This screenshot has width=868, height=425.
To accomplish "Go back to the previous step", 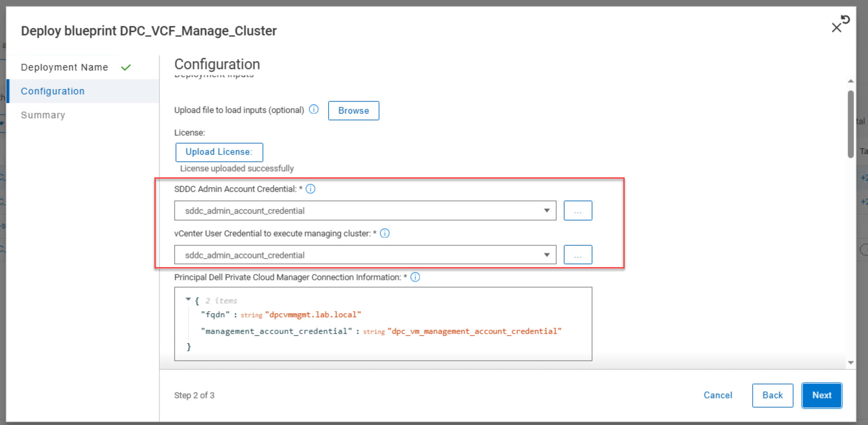I will [772, 395].
